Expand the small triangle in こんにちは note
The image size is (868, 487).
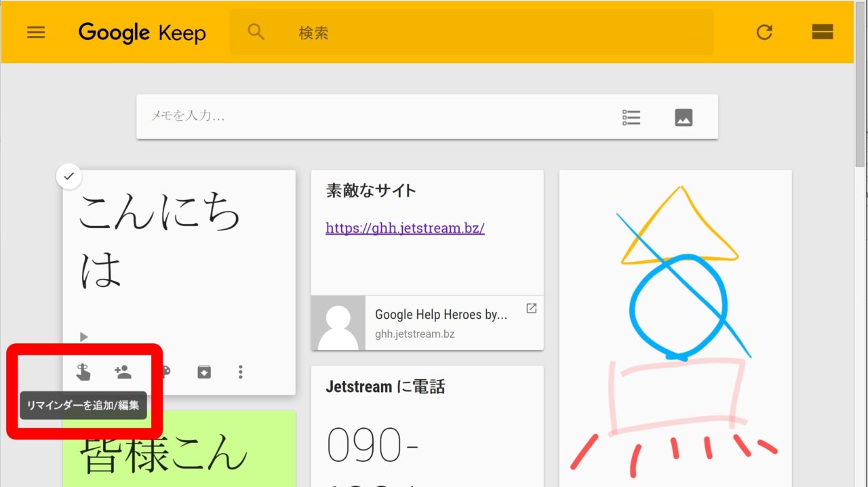(x=84, y=336)
